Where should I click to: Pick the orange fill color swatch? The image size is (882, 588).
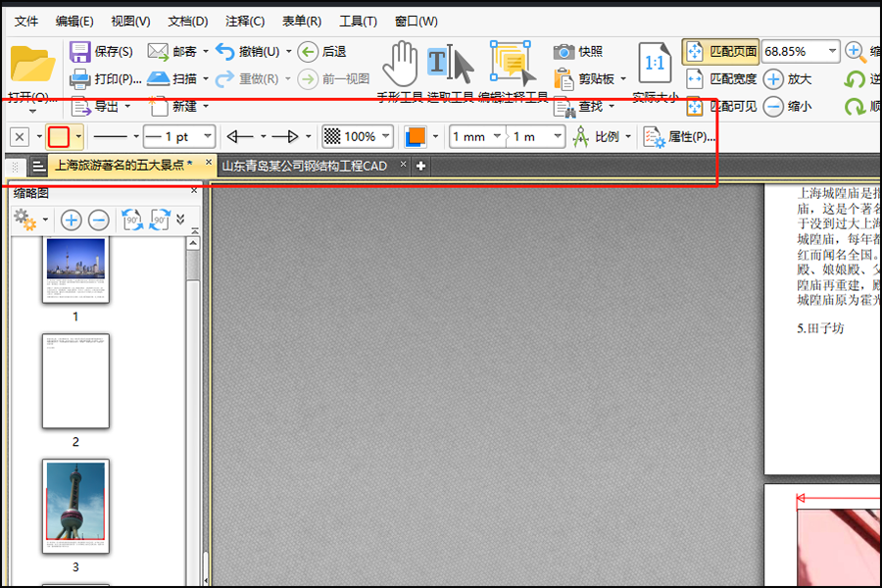coord(416,137)
